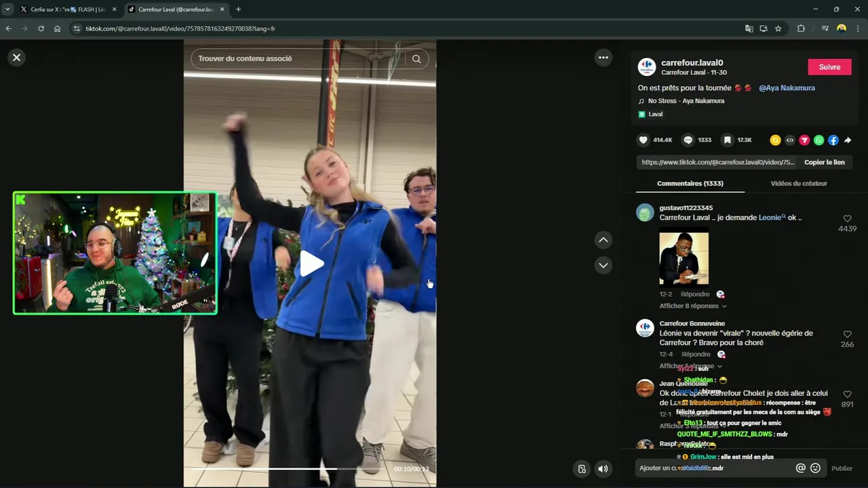Open the carrefour.laval0 username link
The image size is (868, 488).
point(692,63)
